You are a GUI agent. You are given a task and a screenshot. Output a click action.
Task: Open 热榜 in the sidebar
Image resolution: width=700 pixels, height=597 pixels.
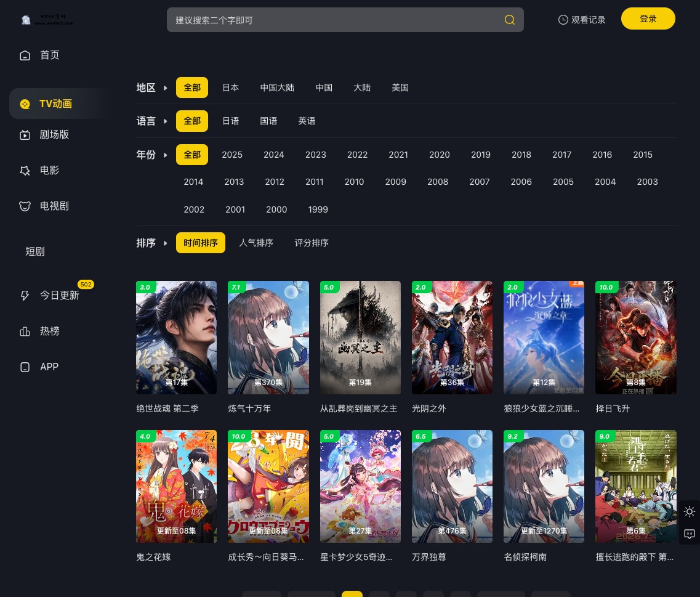pyautogui.click(x=49, y=331)
